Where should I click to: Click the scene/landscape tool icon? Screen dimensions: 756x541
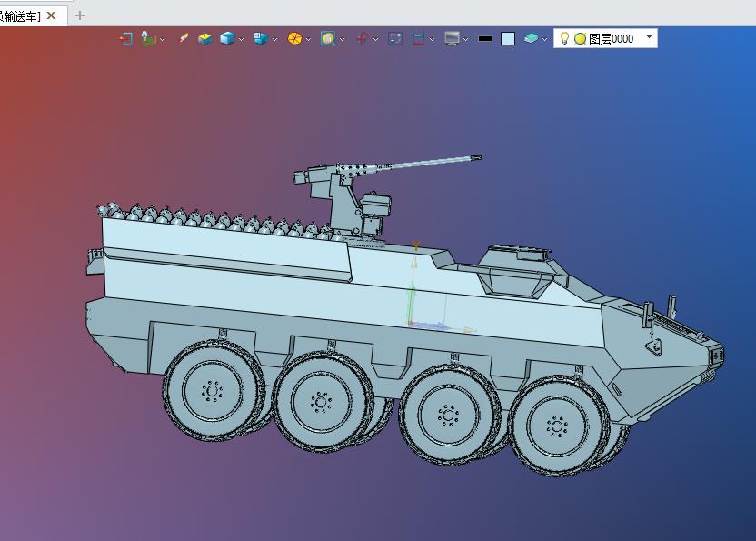[x=148, y=38]
